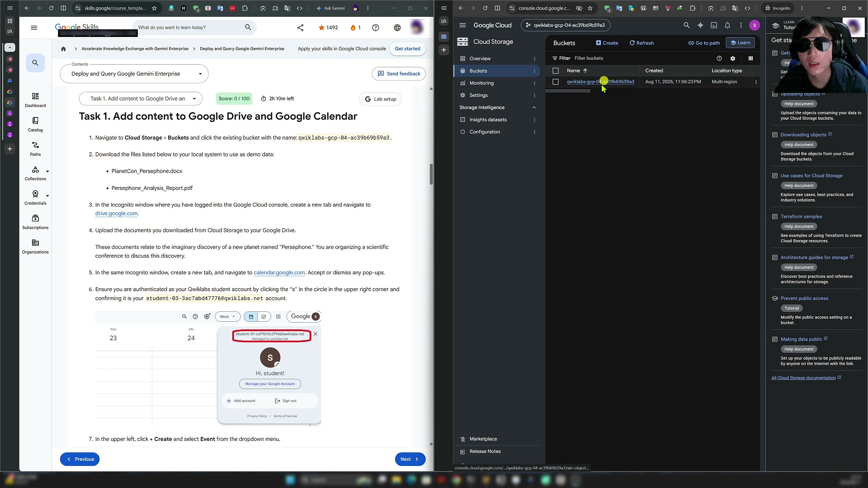Image resolution: width=868 pixels, height=488 pixels.
Task: Open Organizations in the Skills sidebar
Action: point(35,247)
